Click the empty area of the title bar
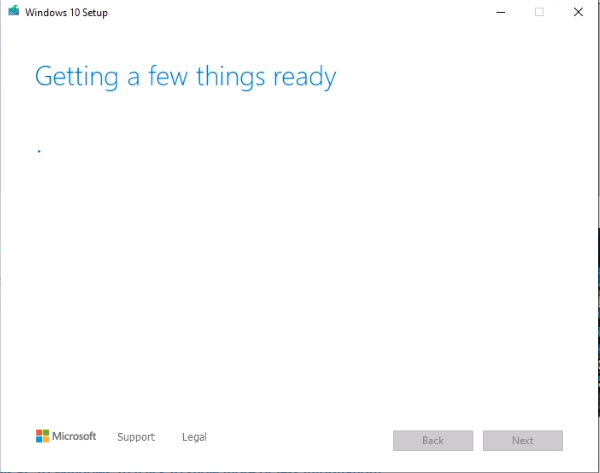600x473 pixels. [x=300, y=12]
